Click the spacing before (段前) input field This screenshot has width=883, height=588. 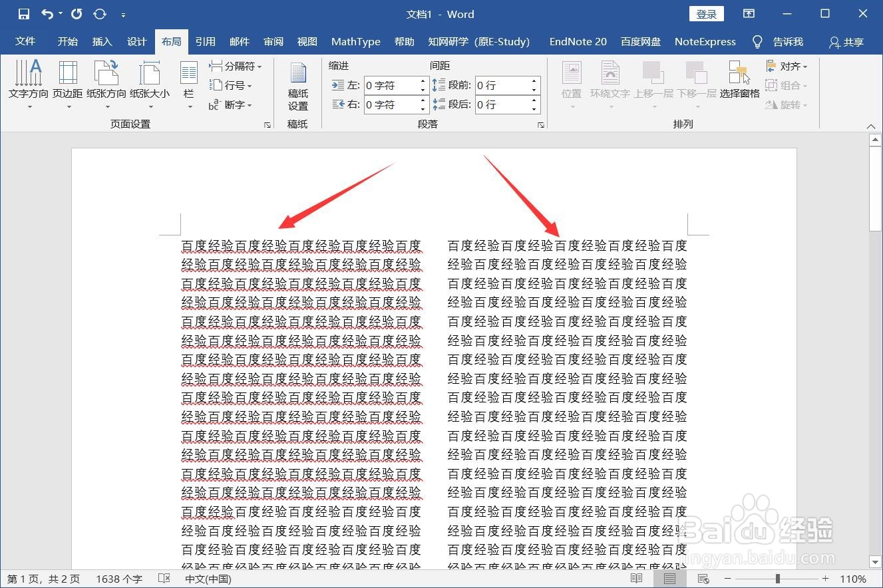502,85
